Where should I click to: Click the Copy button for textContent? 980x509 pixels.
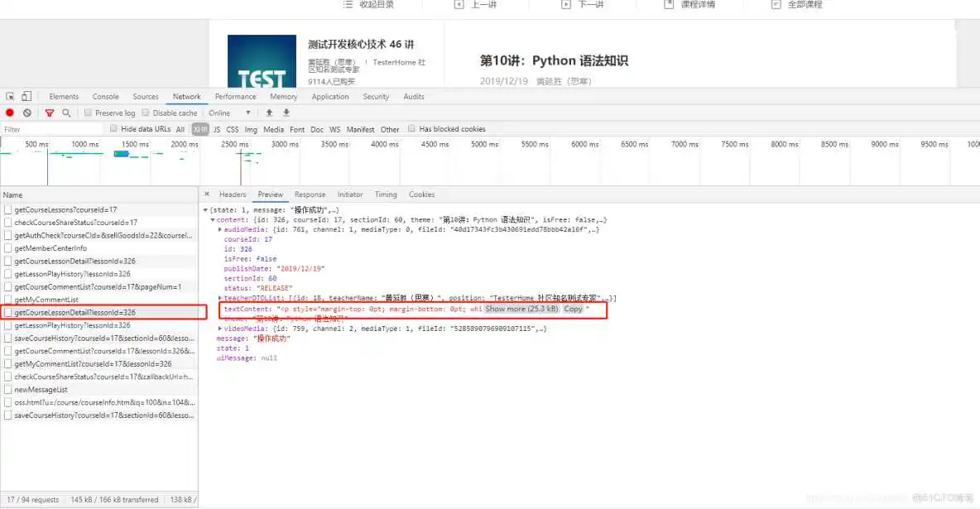(x=573, y=309)
